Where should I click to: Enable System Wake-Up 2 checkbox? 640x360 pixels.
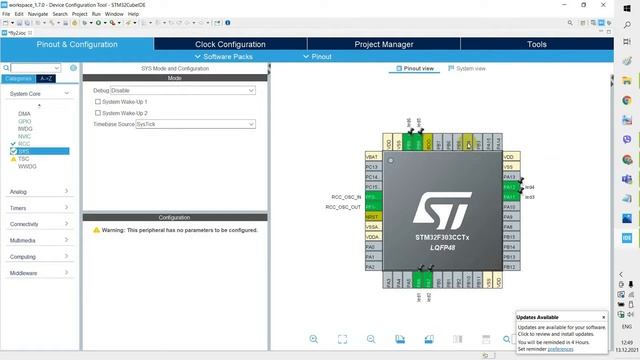point(98,113)
